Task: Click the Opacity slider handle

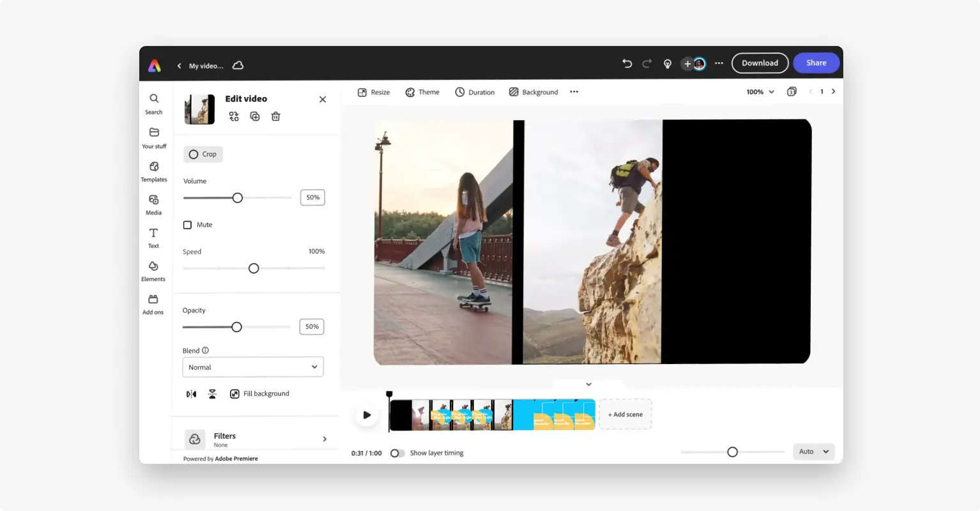Action: click(x=237, y=327)
